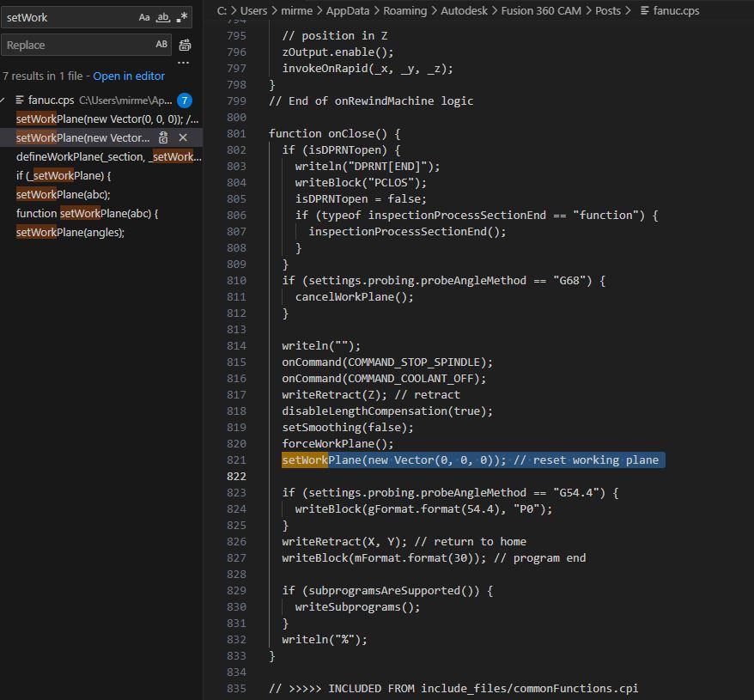This screenshot has width=754, height=700.
Task: Dismiss the highlighted search result
Action: click(x=183, y=137)
